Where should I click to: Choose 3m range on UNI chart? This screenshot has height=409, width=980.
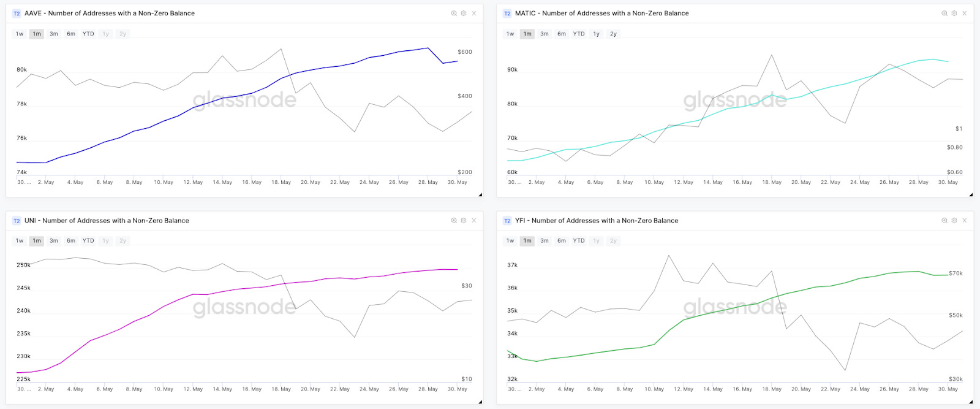(54, 241)
